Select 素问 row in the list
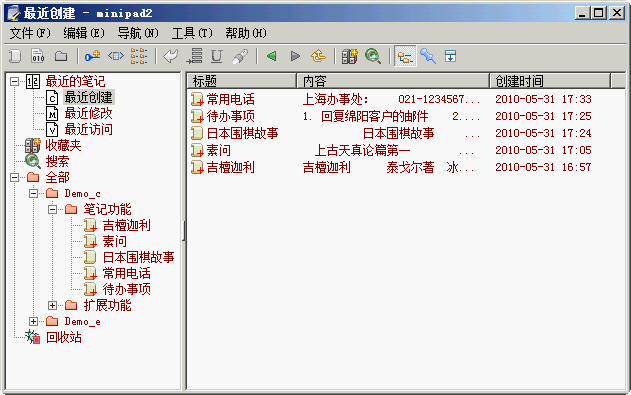Screen dimensions: 631x395 click(x=406, y=150)
